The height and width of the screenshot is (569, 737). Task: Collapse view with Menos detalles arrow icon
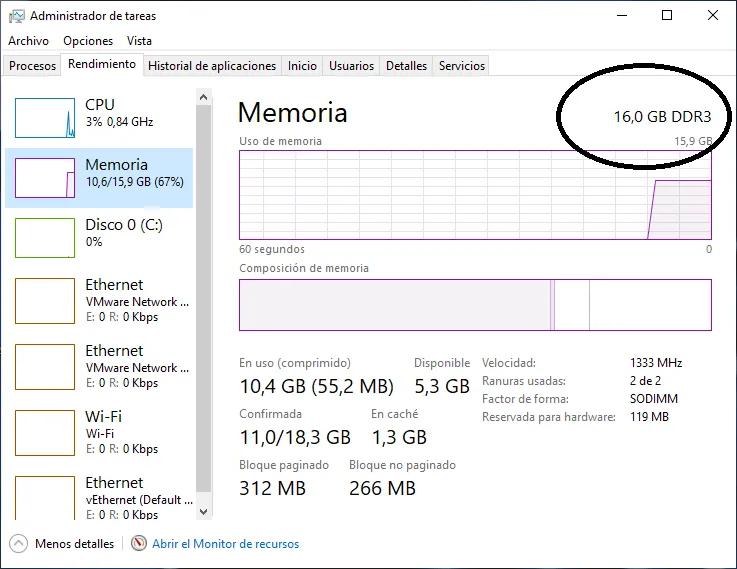click(x=18, y=544)
